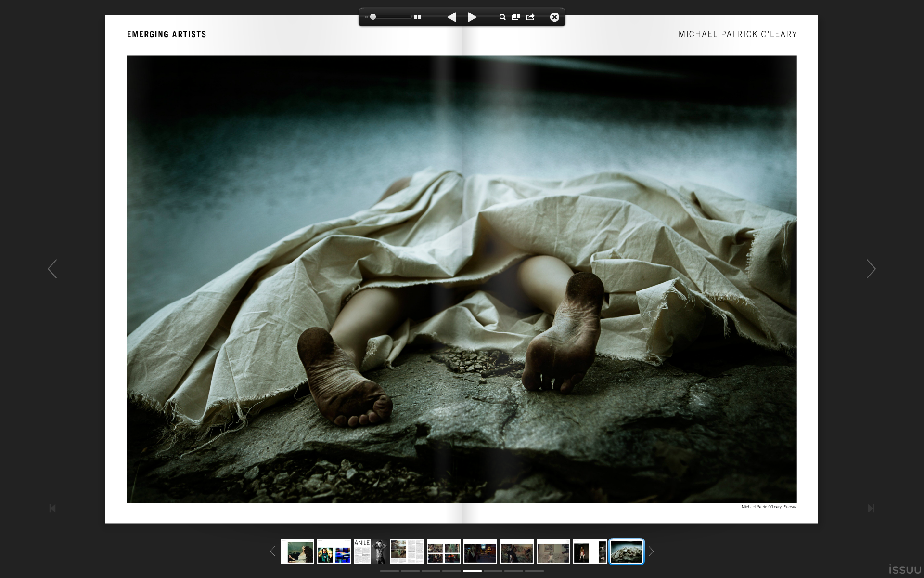
Task: Select the first thumbnail of reclining woman
Action: (x=297, y=552)
